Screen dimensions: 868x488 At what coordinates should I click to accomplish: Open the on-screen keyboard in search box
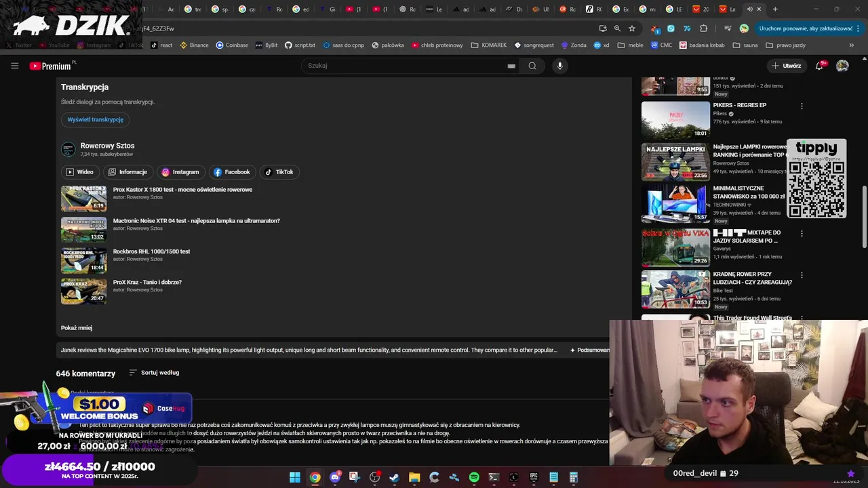[x=511, y=66]
